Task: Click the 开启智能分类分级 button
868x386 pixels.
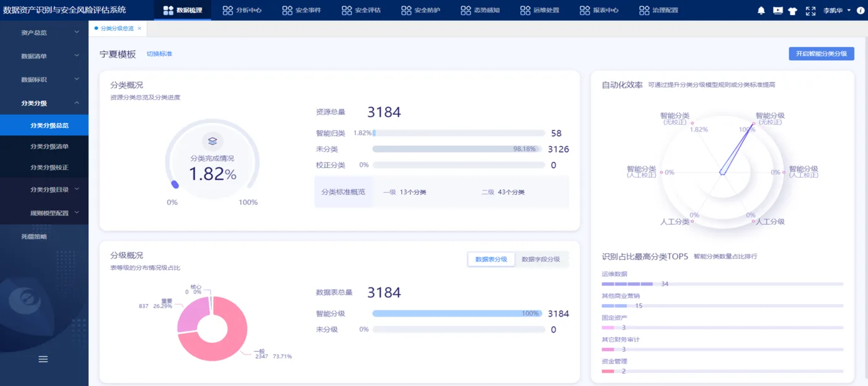Action: 821,54
